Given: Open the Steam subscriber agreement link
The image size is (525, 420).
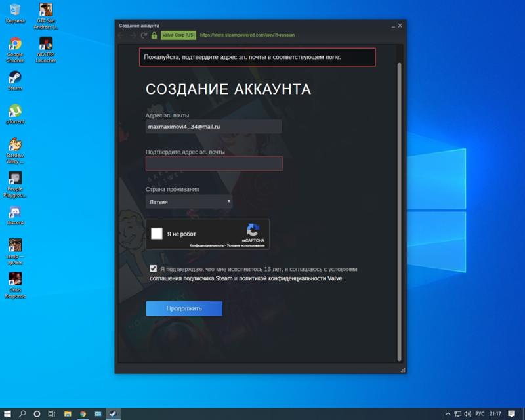Looking at the screenshot, I should click(x=191, y=278).
